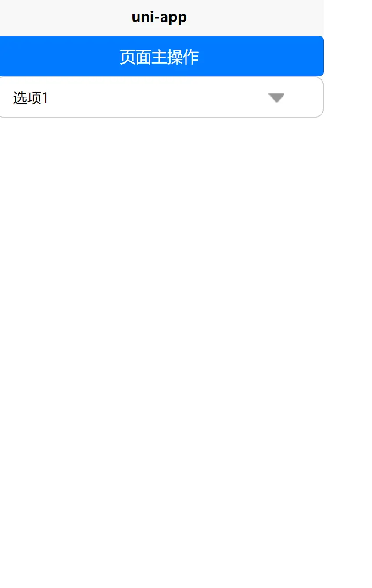
Task: Click the gray dropdown triangle icon
Action: pos(276,98)
